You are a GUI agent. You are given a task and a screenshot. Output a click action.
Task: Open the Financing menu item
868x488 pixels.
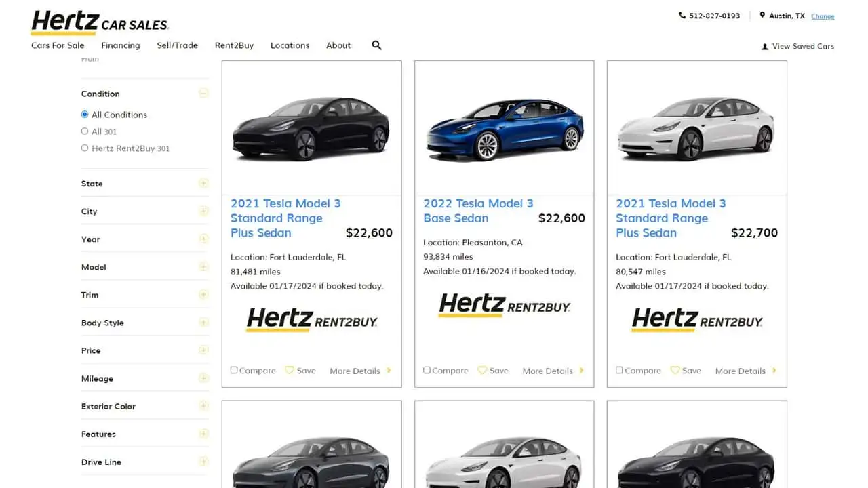pos(121,45)
